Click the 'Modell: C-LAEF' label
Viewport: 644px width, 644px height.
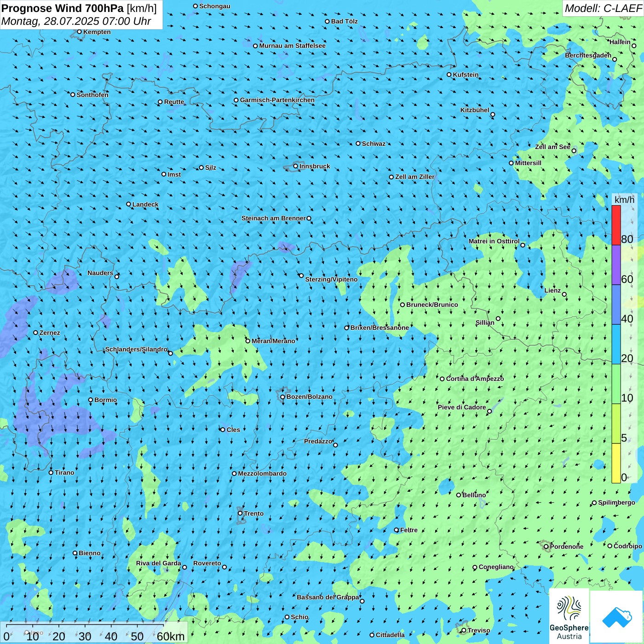603,8
